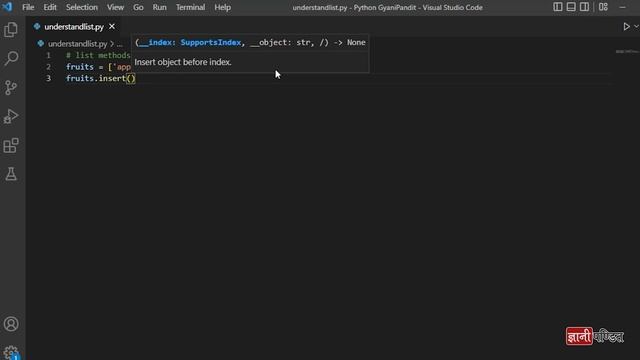Screen dimensions: 640x360
Task: Click line number 3 in gutter
Action: [48, 78]
